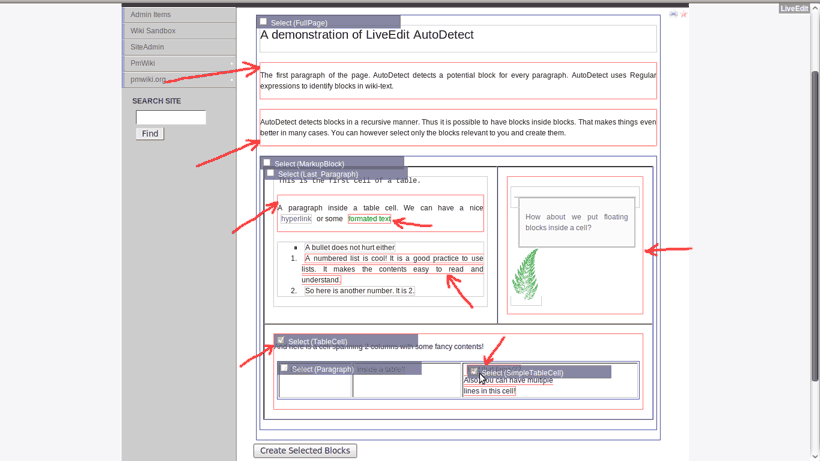Click the 'How about we put floating blocks' box
Image resolution: width=820 pixels, height=461 pixels.
click(x=577, y=222)
